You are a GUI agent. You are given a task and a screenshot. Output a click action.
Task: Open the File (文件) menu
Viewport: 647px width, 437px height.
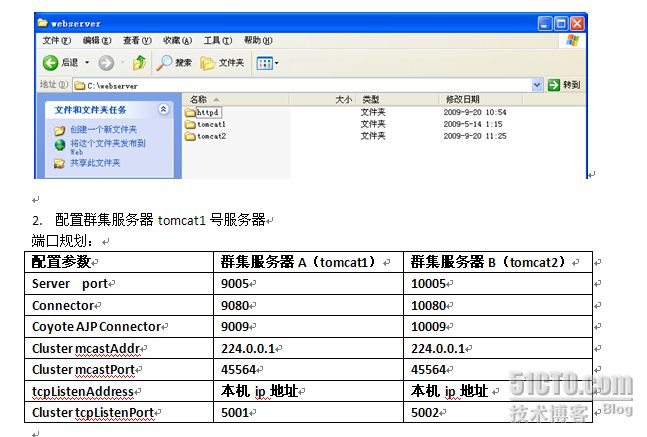57,40
